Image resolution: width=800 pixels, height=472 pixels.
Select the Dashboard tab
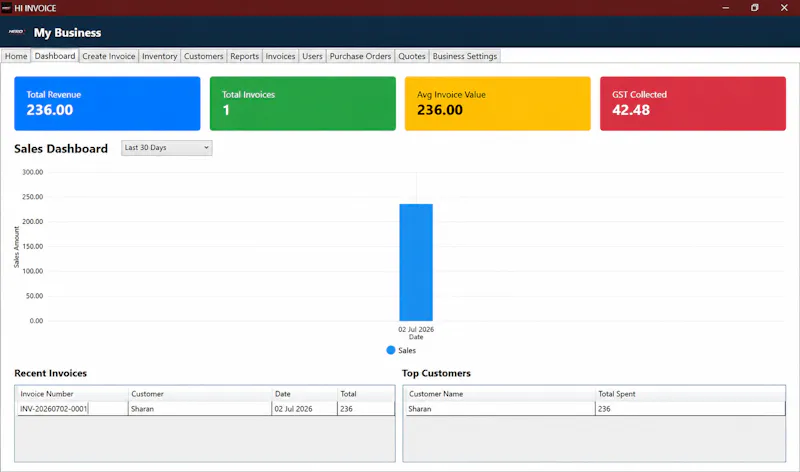(55, 56)
